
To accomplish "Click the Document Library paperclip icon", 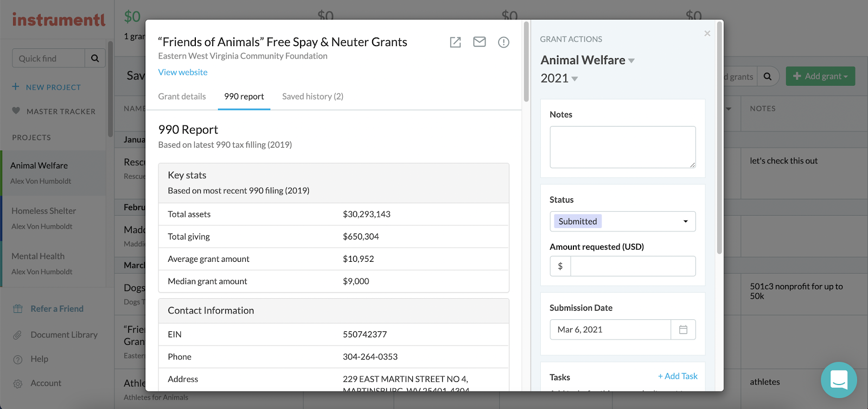I will 18,335.
